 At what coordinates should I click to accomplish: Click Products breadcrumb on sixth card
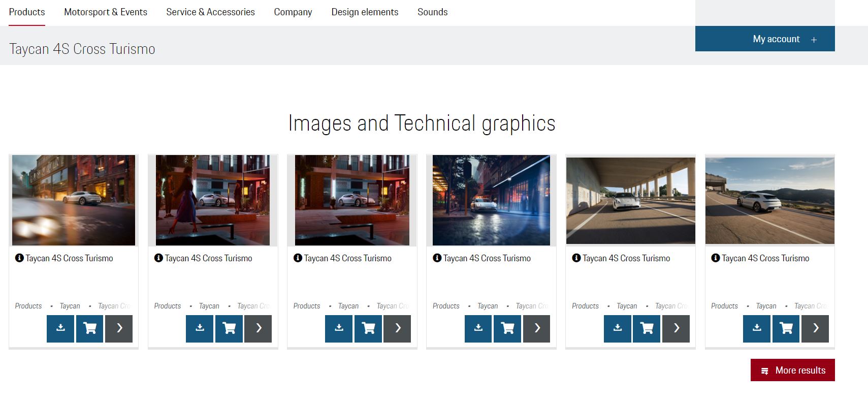725,306
